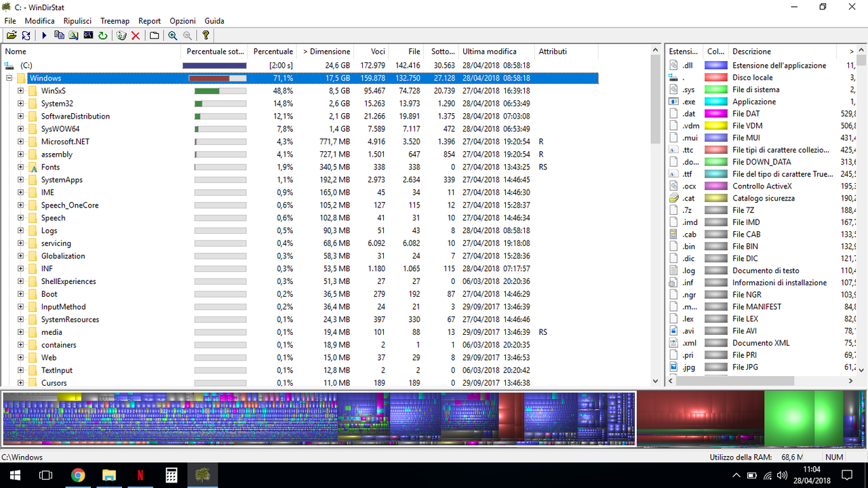The height and width of the screenshot is (488, 868).
Task: Expand the System32 folder
Action: [x=21, y=104]
